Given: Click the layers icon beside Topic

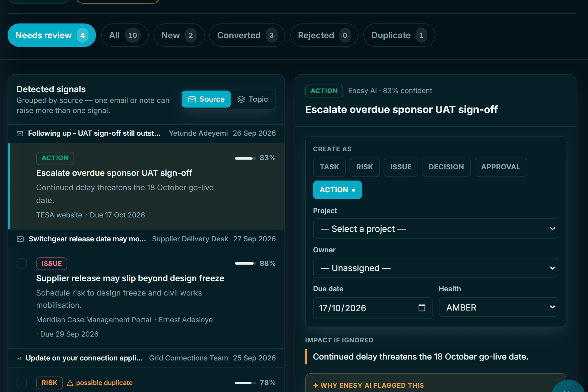Looking at the screenshot, I should pyautogui.click(x=241, y=99).
